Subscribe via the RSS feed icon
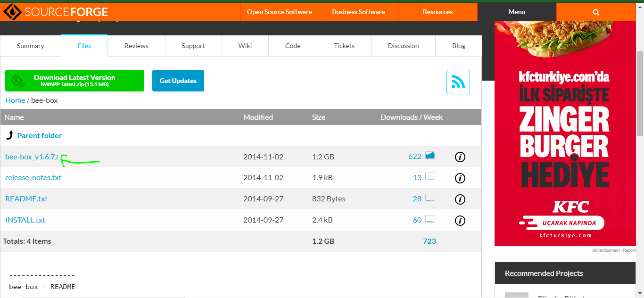Screen dimensions: 644x298 (458, 82)
